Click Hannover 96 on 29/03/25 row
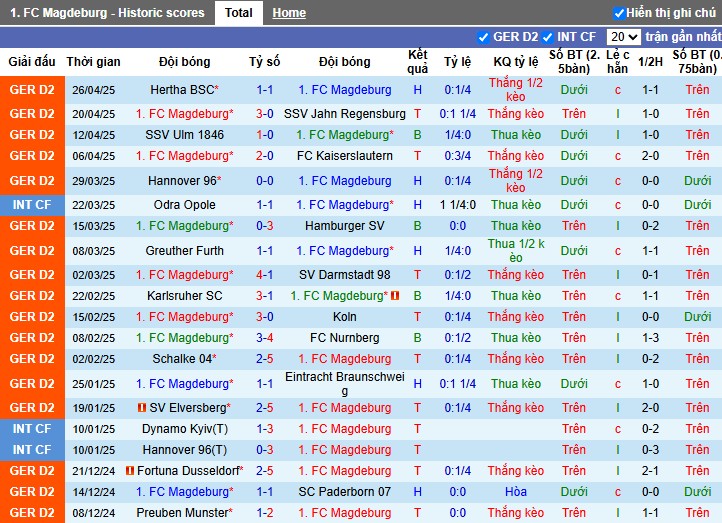 point(184,181)
